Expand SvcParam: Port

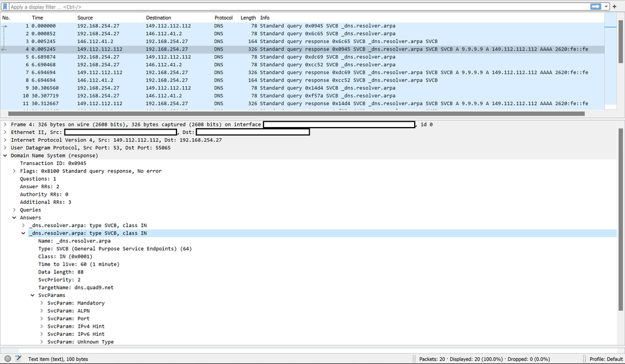pyautogui.click(x=41, y=319)
